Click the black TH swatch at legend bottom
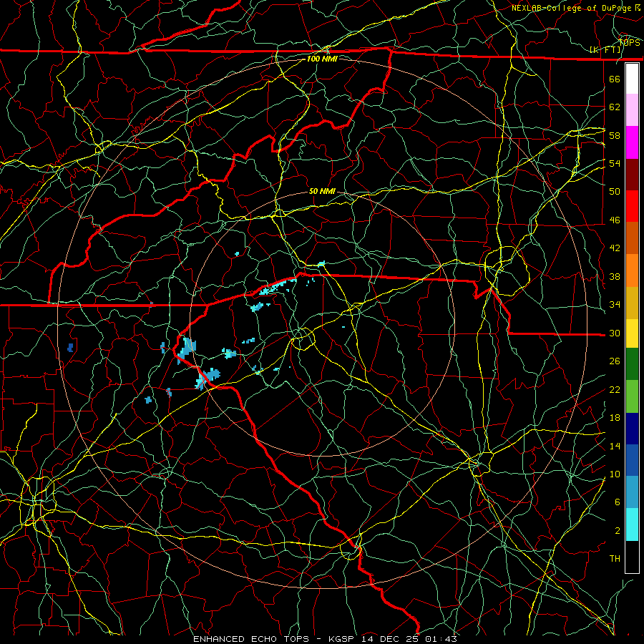644x644 pixels. 632,557
